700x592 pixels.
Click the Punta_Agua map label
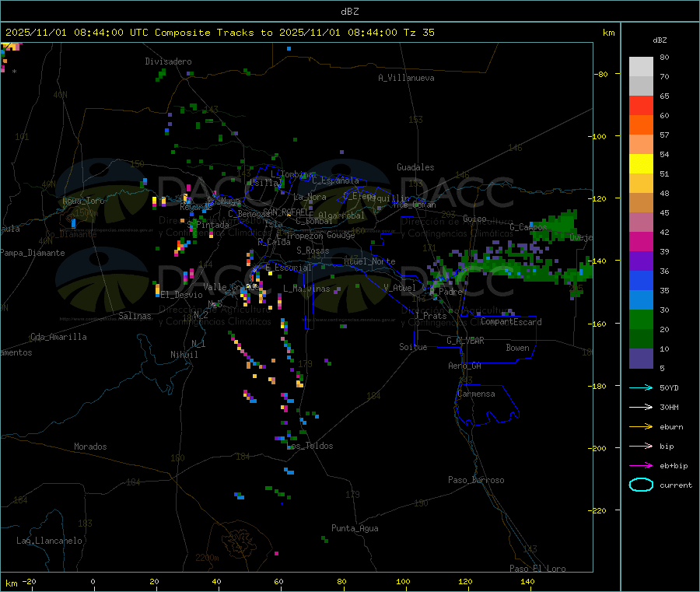(x=355, y=528)
